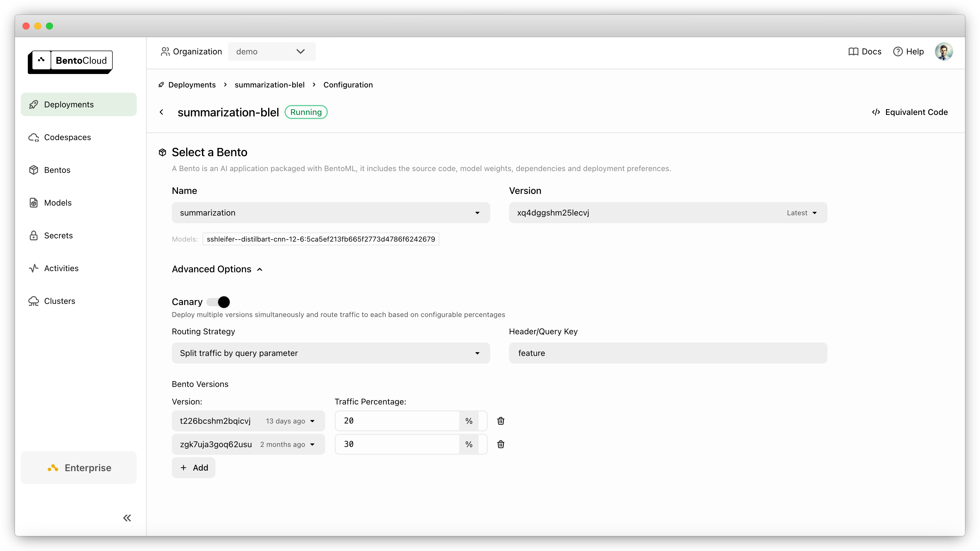Open the user avatar menu
Image resolution: width=980 pixels, height=551 pixels.
coord(943,51)
